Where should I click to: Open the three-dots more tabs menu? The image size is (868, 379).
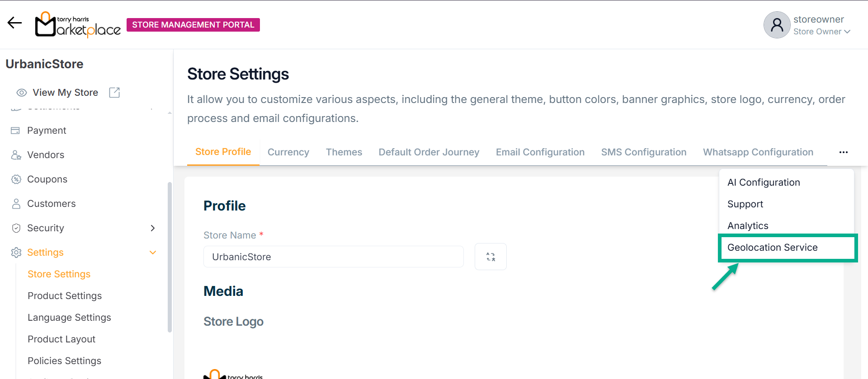(843, 152)
